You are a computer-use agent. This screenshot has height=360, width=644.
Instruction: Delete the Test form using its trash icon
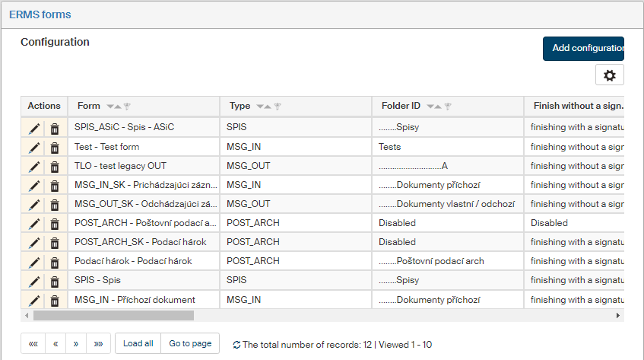pos(55,148)
